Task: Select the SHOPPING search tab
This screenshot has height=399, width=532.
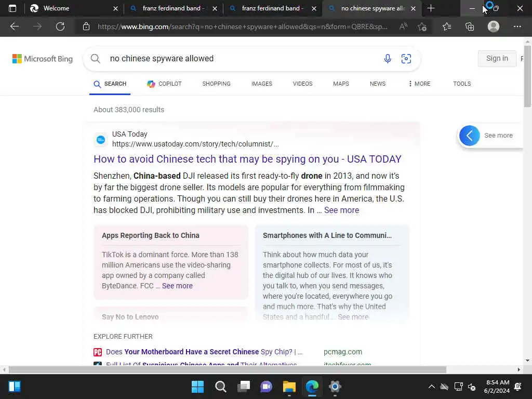Action: point(217,84)
